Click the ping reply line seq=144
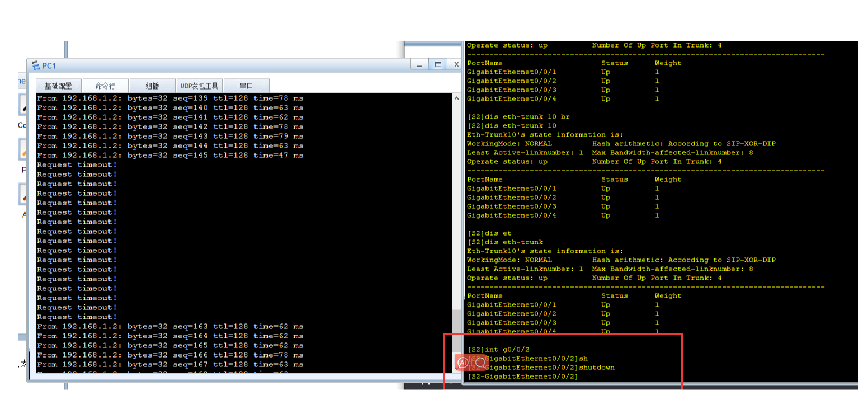Viewport: 868px width, 395px height. tap(170, 146)
